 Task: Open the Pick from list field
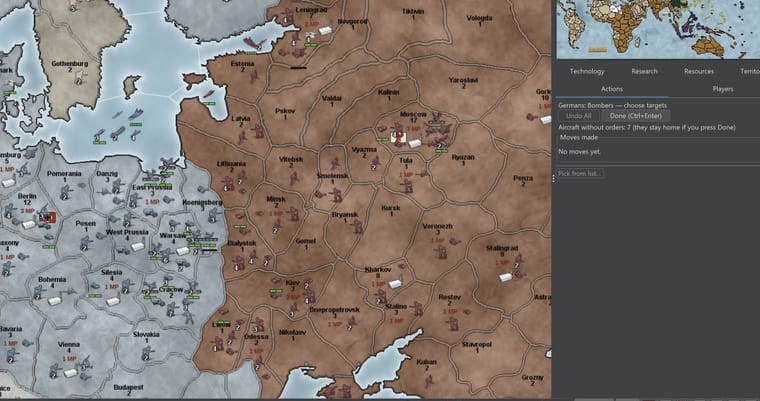coord(580,173)
